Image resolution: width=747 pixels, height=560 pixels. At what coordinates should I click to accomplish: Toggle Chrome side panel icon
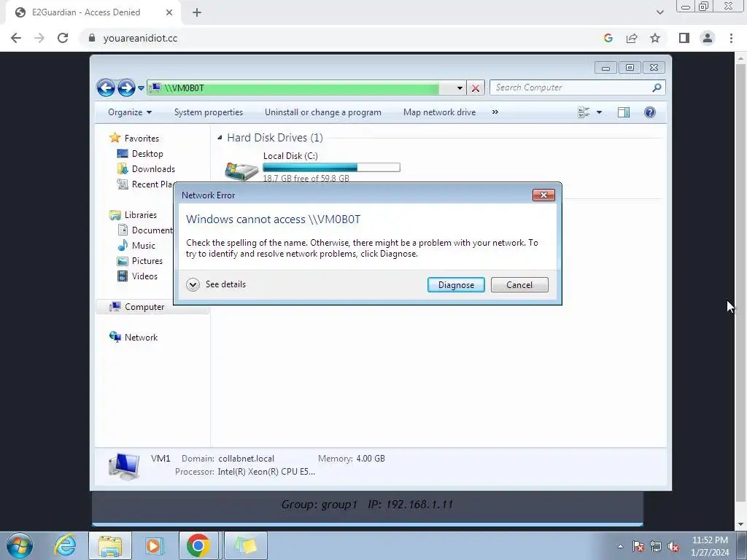(684, 38)
